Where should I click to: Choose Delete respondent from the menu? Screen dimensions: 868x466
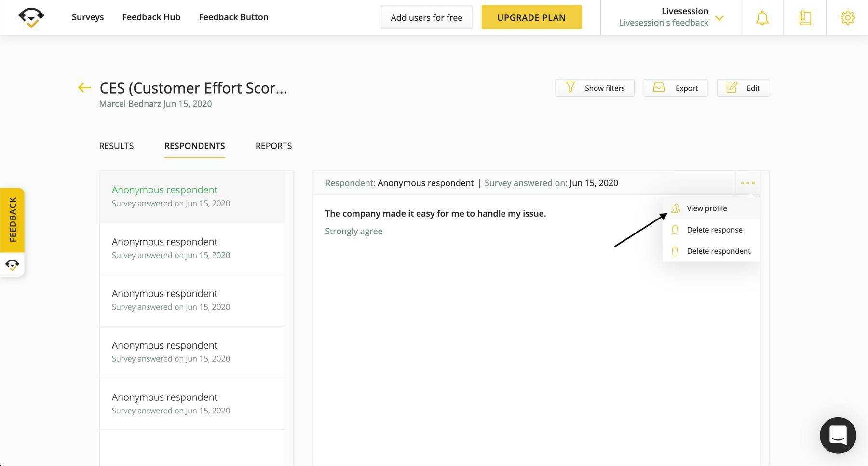pos(718,251)
